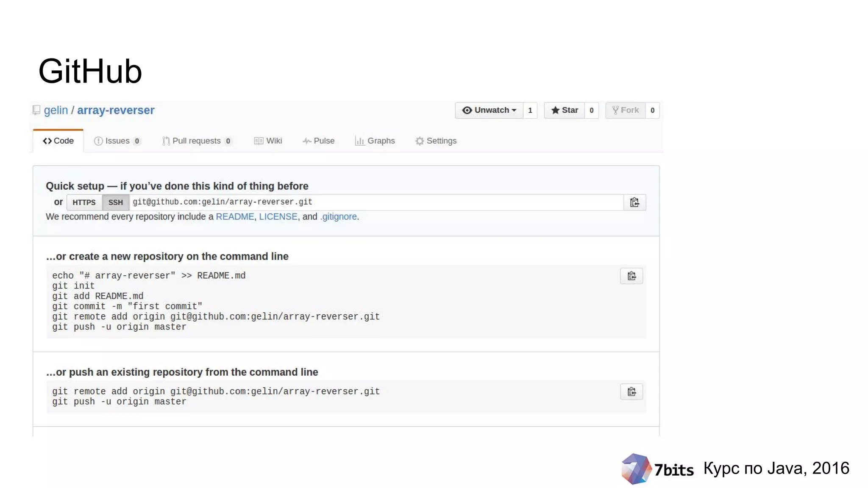Click the repository book icon beside gelin
The width and height of the screenshot is (868, 488).
point(36,111)
